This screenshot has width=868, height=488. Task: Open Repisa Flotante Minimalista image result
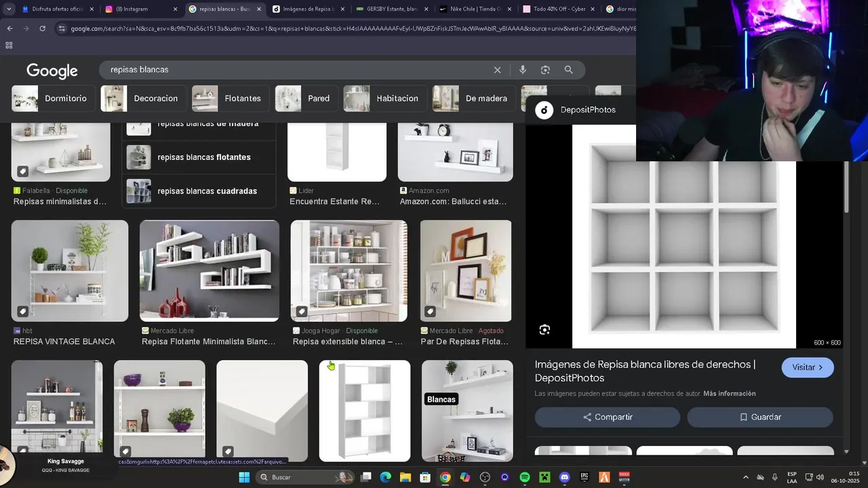point(209,270)
